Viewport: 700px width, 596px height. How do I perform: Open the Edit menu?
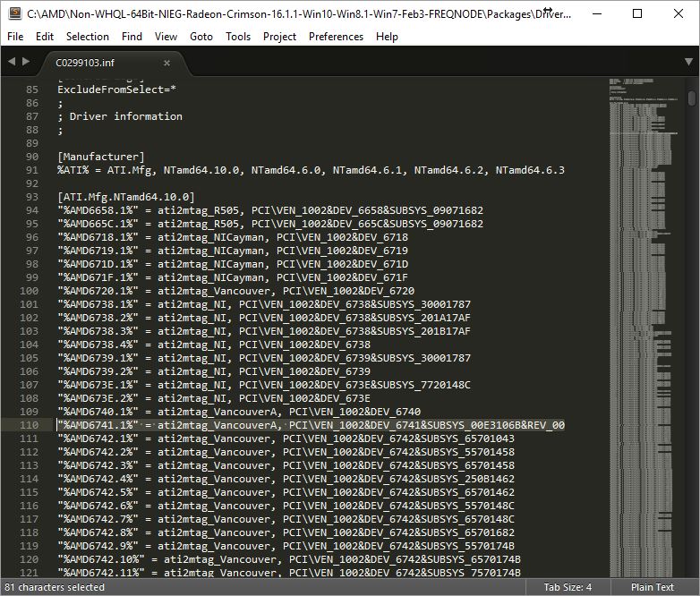(45, 37)
